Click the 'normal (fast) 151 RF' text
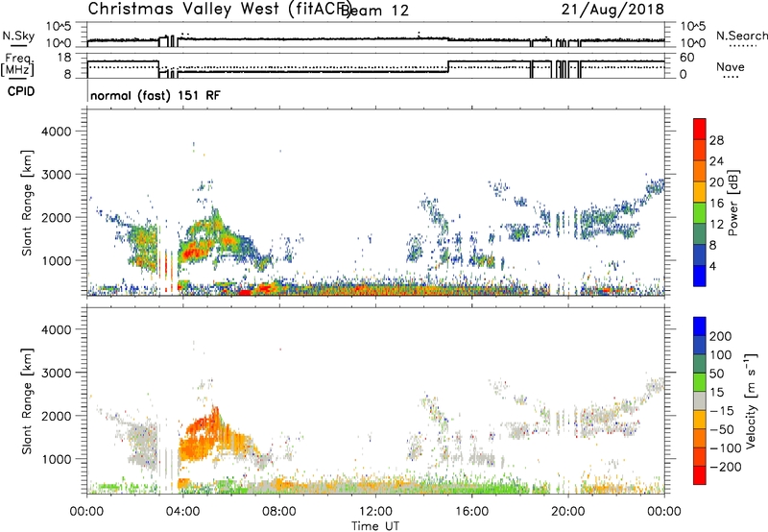 tap(156, 95)
